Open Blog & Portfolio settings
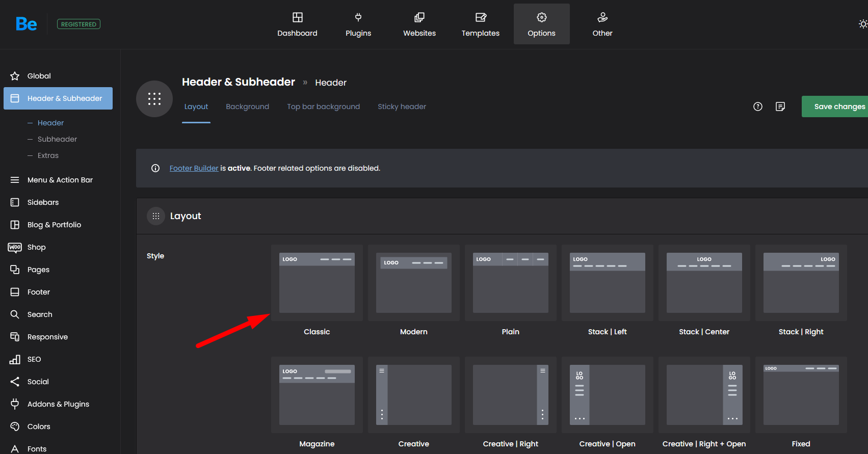The image size is (868, 454). [x=58, y=225]
